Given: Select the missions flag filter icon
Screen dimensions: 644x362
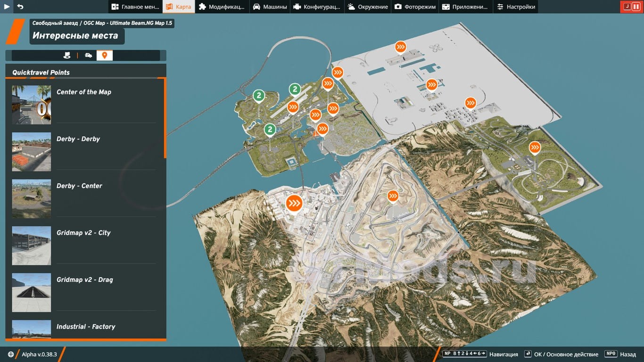Looking at the screenshot, I should [67, 55].
